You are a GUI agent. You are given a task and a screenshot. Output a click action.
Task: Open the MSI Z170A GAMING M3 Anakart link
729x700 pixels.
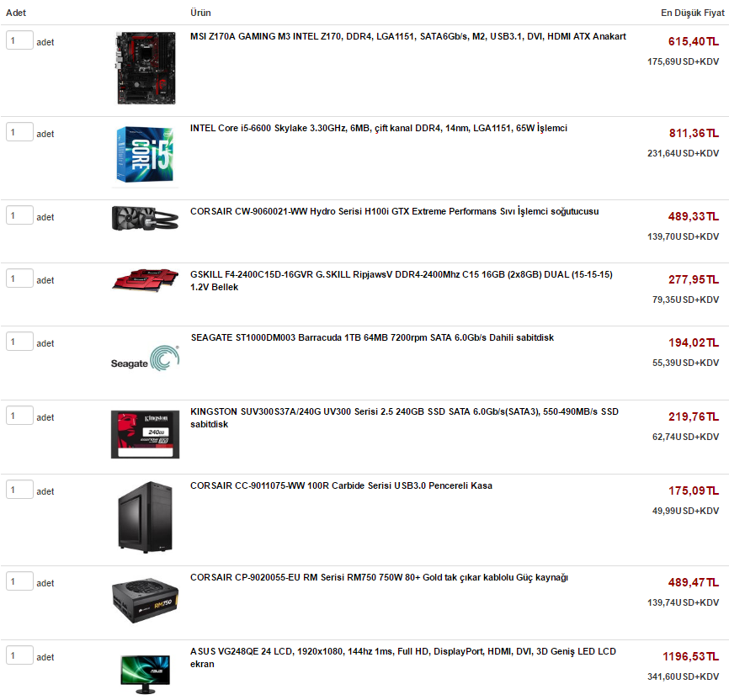(x=407, y=36)
